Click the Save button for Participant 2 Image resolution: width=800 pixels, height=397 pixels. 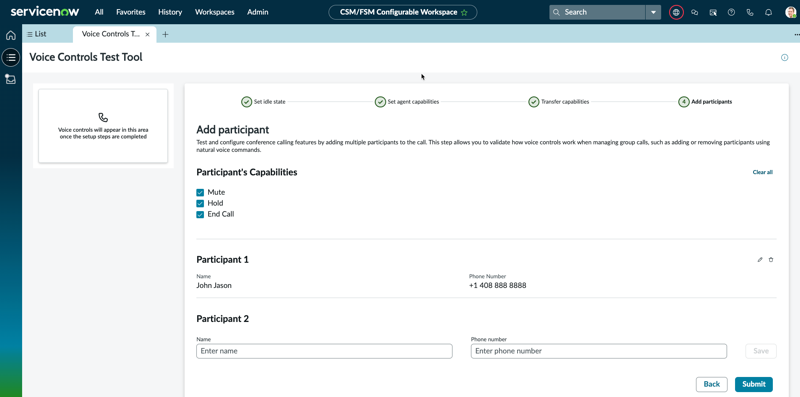pos(761,351)
